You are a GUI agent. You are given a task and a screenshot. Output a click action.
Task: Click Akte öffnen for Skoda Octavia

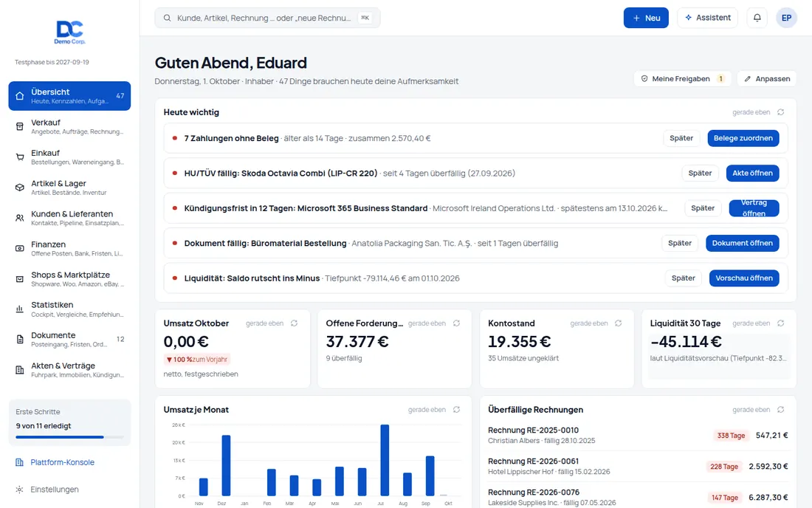point(752,174)
